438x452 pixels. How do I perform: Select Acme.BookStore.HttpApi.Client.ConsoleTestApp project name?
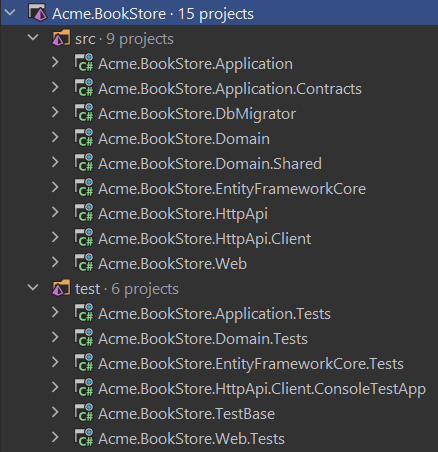click(x=262, y=389)
